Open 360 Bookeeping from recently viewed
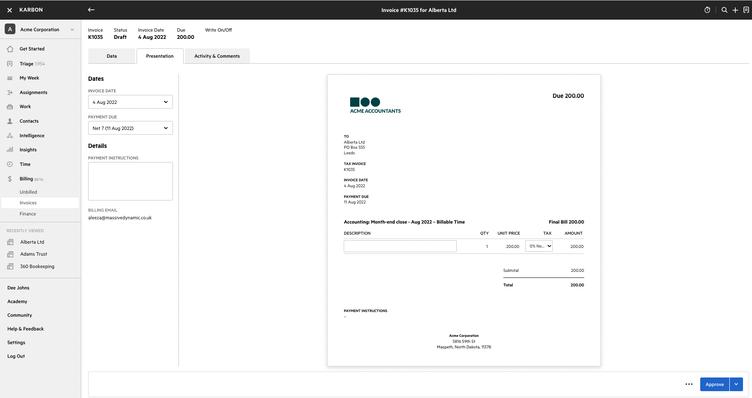752x398 pixels. point(37,267)
